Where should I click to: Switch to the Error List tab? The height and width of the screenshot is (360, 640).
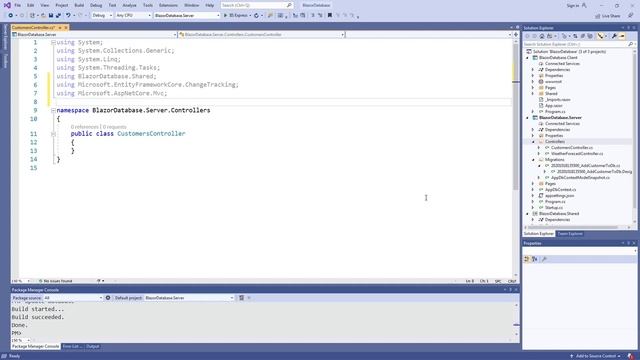(x=72, y=347)
